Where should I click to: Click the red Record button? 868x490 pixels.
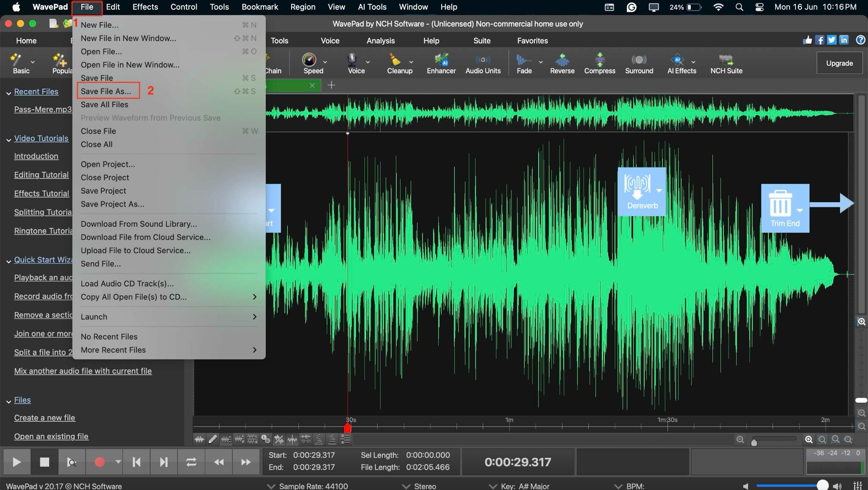point(100,462)
